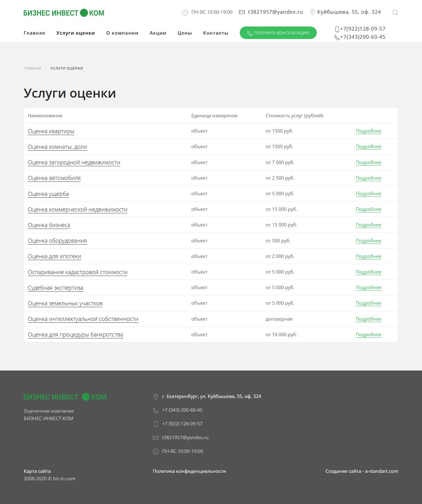Viewport: 422px width, 504px height.
Task: Click the footer envelope icon
Action: coord(156,438)
